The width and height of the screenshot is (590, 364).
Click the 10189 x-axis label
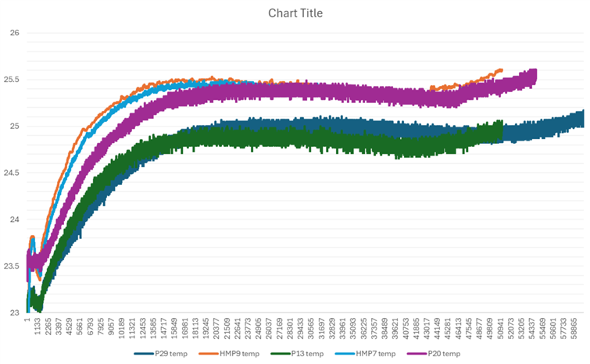(x=122, y=328)
